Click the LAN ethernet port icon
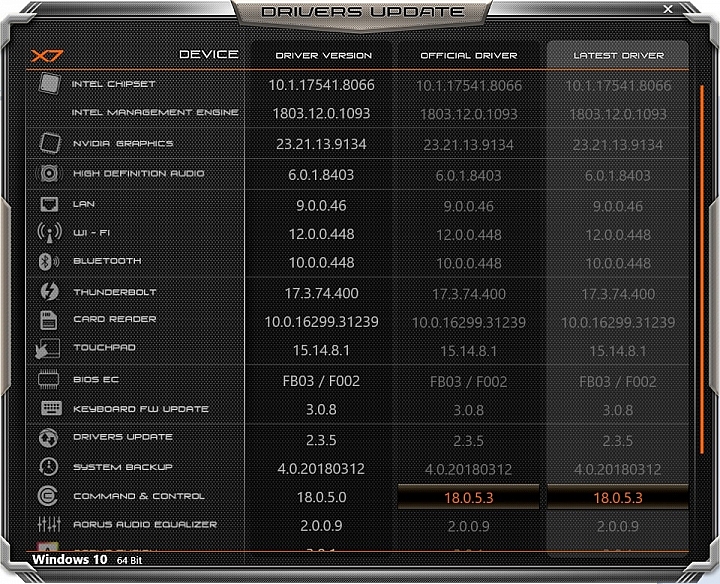 point(49,204)
